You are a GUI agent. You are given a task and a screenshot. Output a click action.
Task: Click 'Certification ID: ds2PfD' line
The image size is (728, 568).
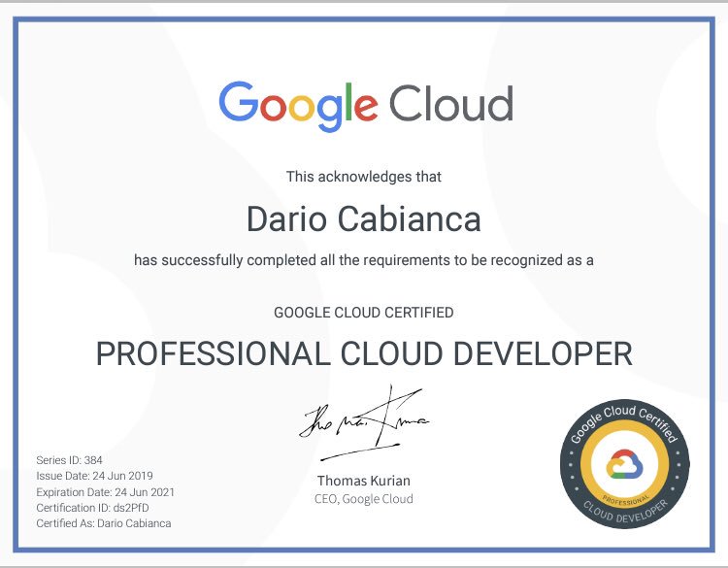(x=92, y=508)
